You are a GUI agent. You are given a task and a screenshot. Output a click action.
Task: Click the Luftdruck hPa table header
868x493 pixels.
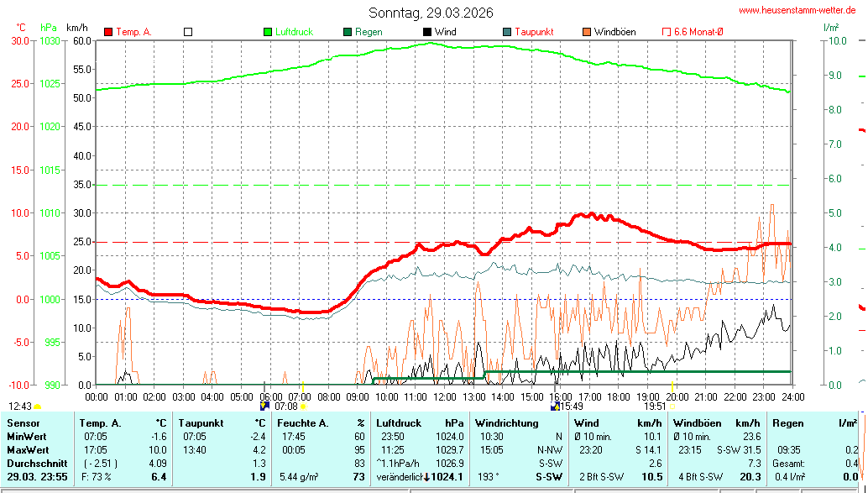point(420,423)
